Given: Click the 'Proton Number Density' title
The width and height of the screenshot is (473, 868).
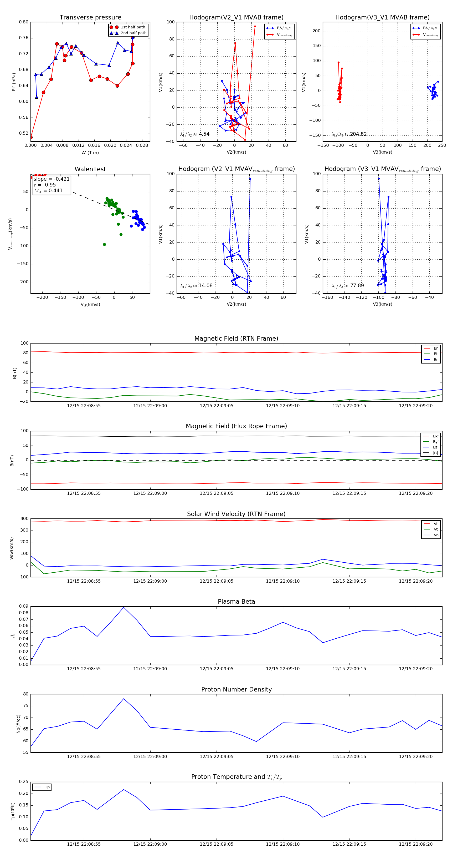Looking at the screenshot, I should pos(236,689).
